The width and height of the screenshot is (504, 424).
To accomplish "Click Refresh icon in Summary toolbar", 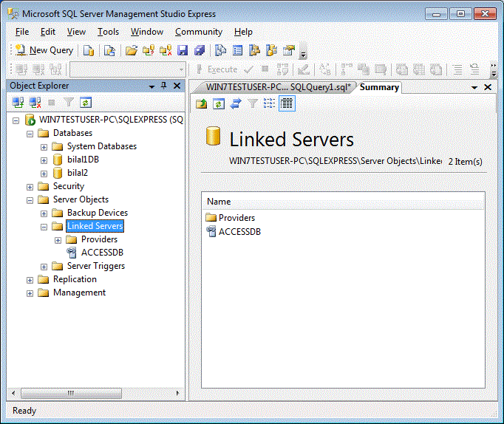I will (x=219, y=103).
